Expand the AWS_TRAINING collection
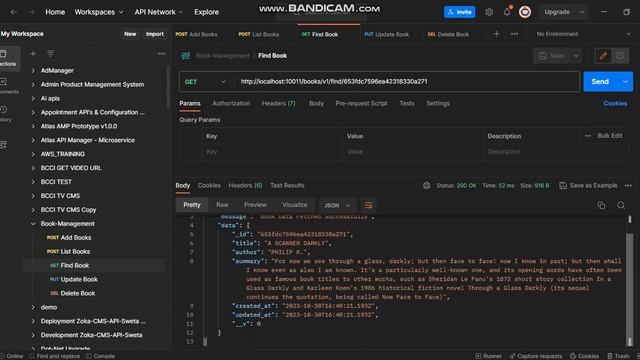Viewport: 640px width, 360px height. point(33,154)
